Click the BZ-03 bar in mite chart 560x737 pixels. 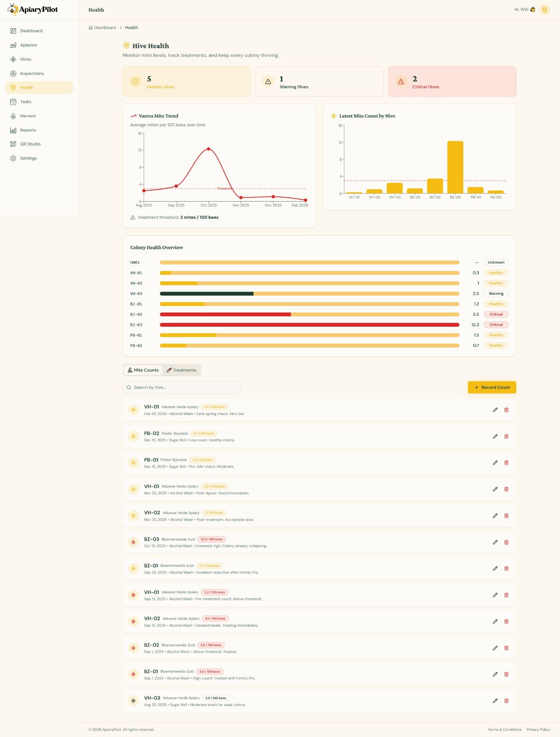click(455, 167)
